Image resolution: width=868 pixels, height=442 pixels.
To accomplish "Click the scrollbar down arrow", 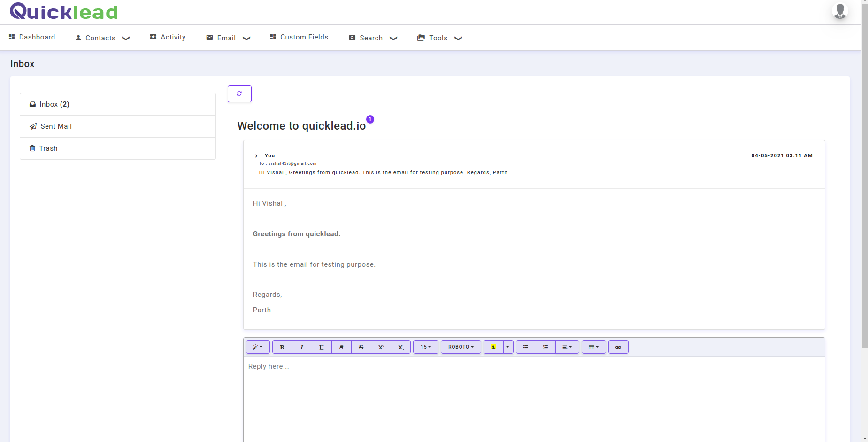I will (865, 439).
